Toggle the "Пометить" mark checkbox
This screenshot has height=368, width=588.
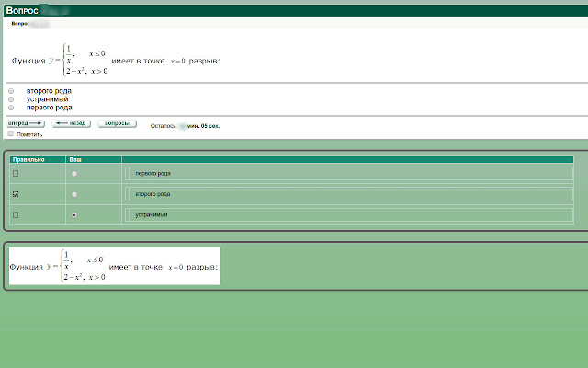point(10,133)
